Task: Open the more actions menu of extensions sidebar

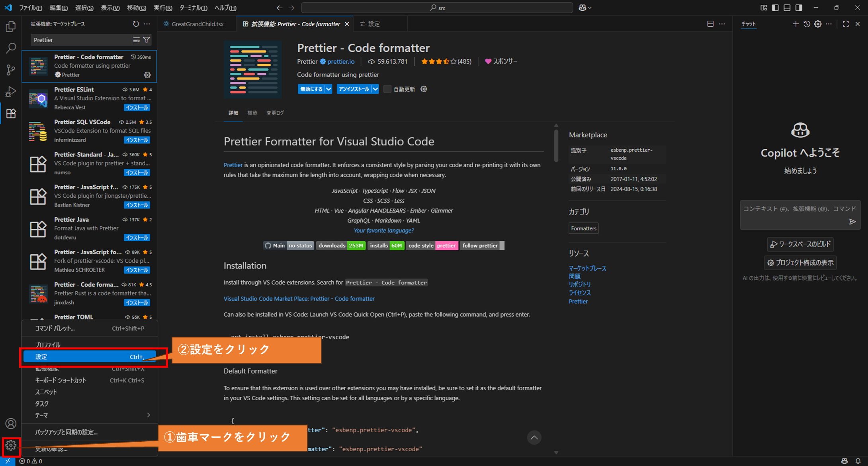Action: (147, 24)
